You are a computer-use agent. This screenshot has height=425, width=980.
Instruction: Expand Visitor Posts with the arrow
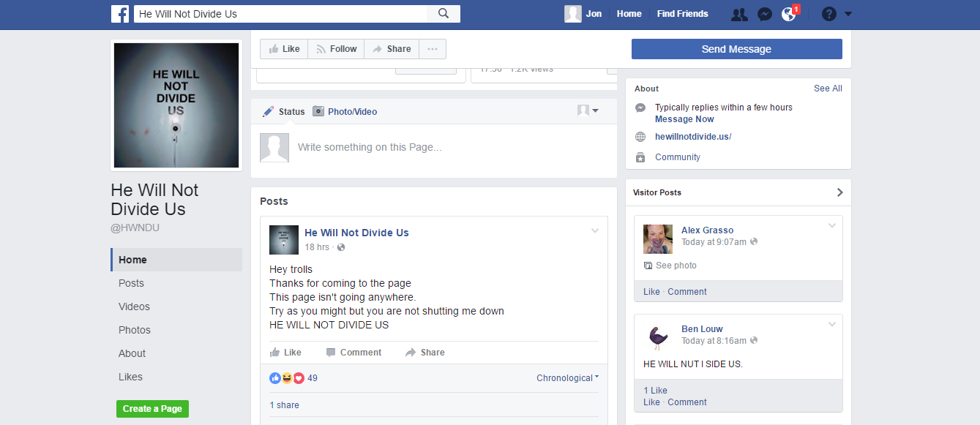(839, 192)
